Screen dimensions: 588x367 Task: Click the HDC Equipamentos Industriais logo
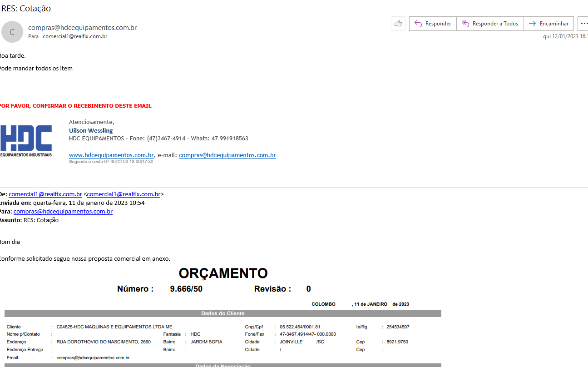[26, 140]
